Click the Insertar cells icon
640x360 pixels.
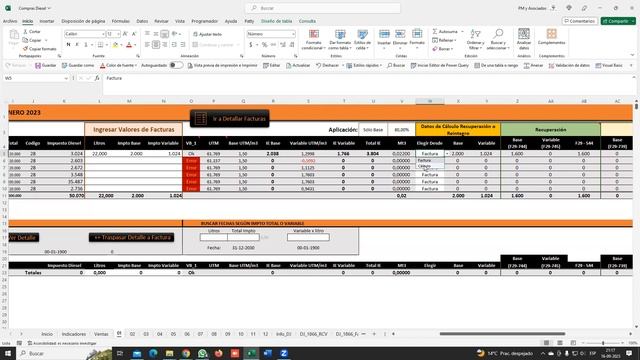384,34
